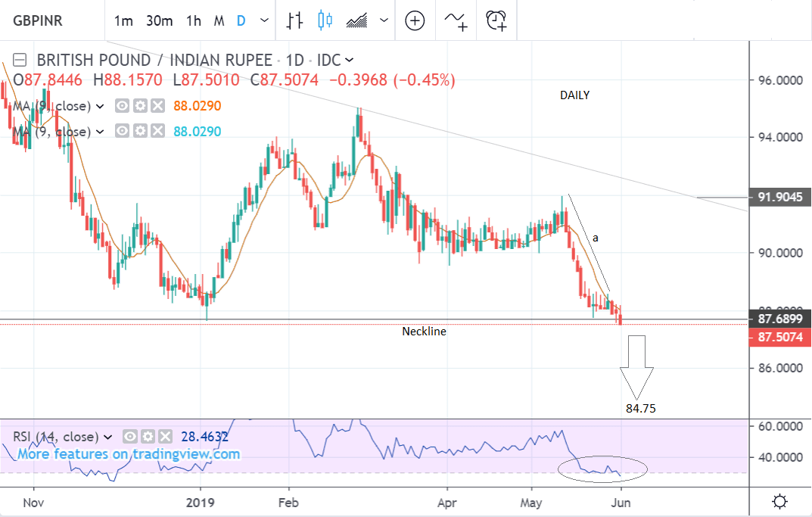Expand the chart style dropdown

point(384,20)
